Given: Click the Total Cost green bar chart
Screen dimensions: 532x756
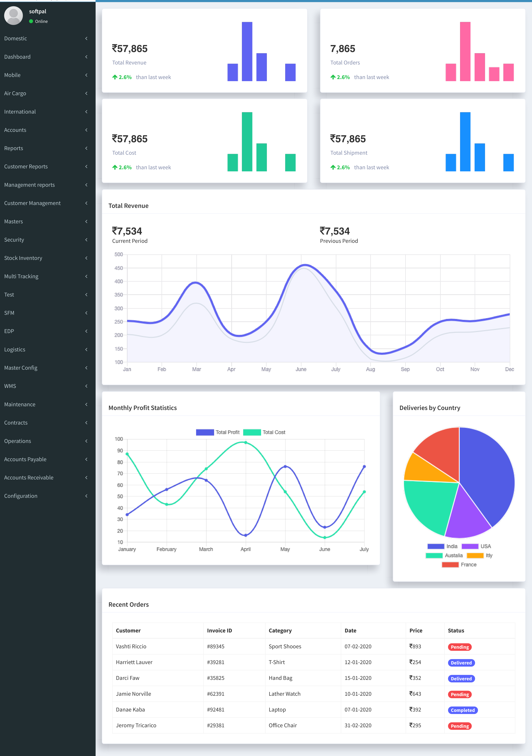Looking at the screenshot, I should (261, 142).
